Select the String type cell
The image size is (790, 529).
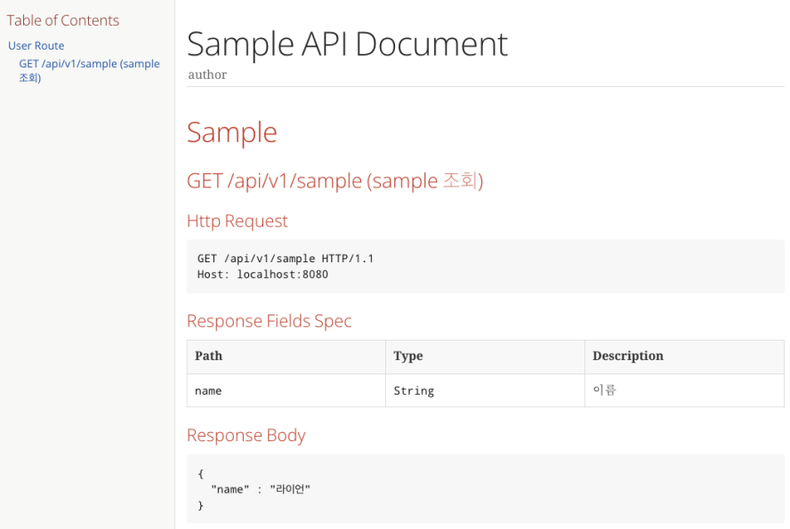[485, 390]
